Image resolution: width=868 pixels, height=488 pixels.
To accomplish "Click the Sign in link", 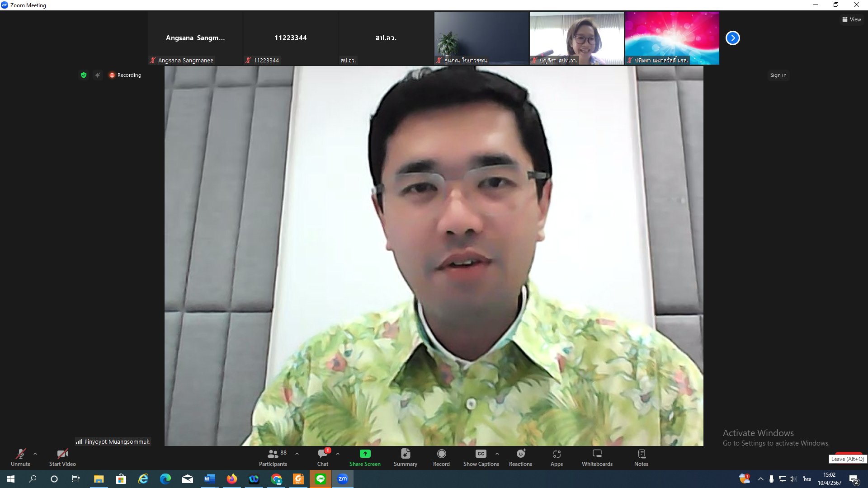I will click(x=778, y=75).
